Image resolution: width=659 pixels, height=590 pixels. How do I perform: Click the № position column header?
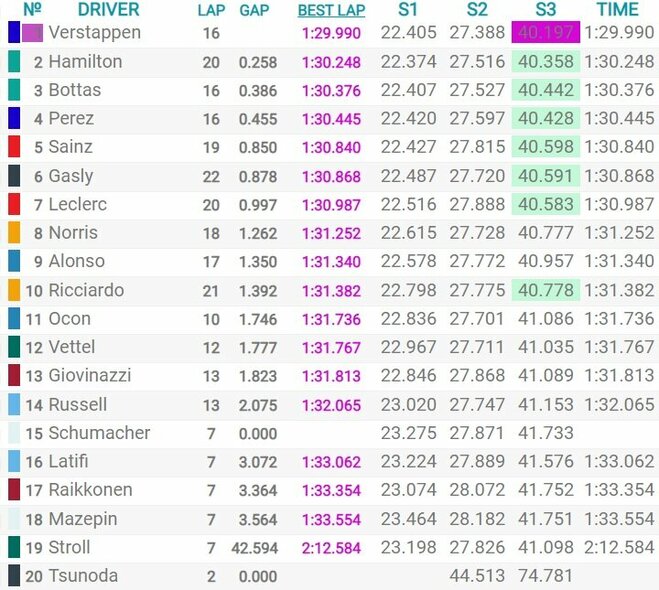pyautogui.click(x=32, y=10)
